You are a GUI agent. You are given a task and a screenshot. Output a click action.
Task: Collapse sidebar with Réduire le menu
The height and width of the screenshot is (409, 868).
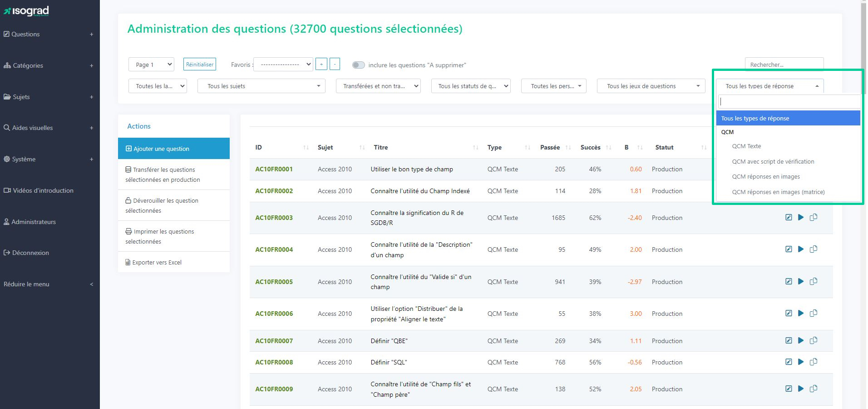tap(48, 284)
